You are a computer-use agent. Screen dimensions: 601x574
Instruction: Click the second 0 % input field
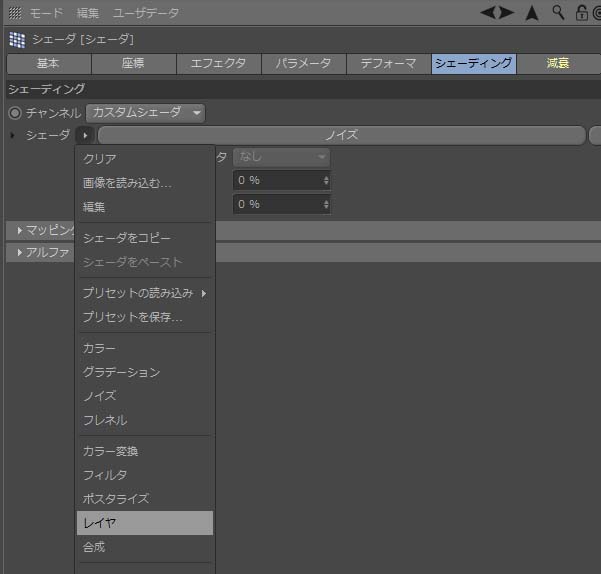click(x=277, y=204)
